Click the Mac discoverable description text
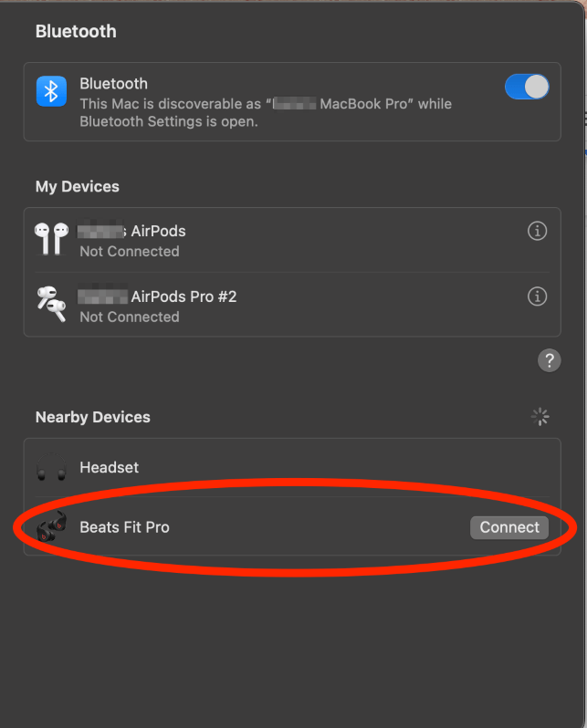This screenshot has height=728, width=587. coord(266,113)
